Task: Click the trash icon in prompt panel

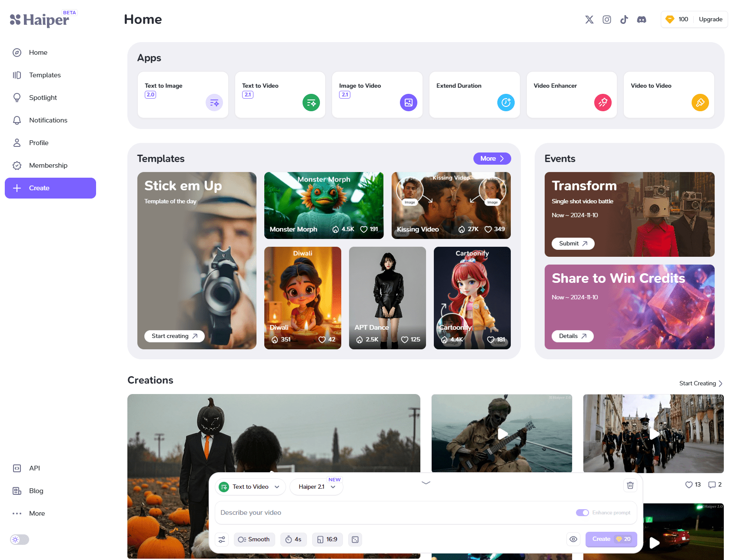Action: [630, 485]
